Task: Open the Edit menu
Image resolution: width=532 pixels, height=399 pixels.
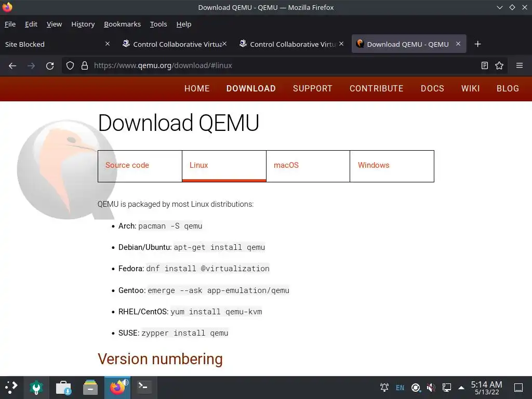Action: pos(31,24)
